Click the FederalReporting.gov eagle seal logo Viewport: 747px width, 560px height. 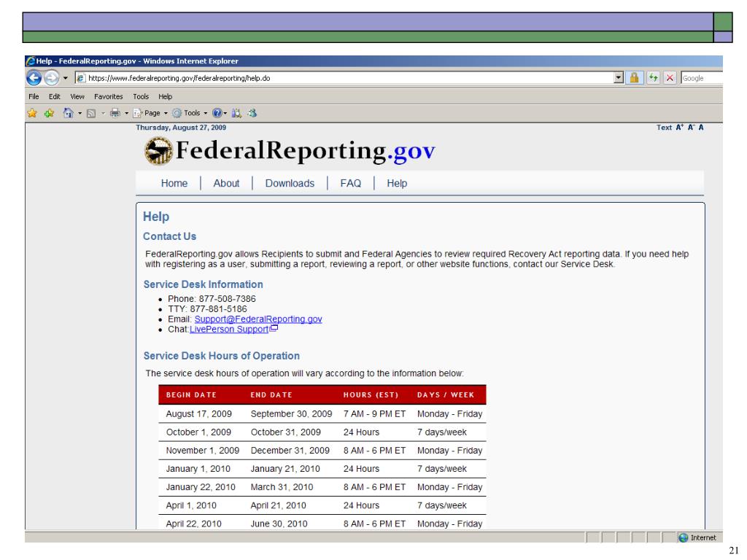pyautogui.click(x=158, y=150)
